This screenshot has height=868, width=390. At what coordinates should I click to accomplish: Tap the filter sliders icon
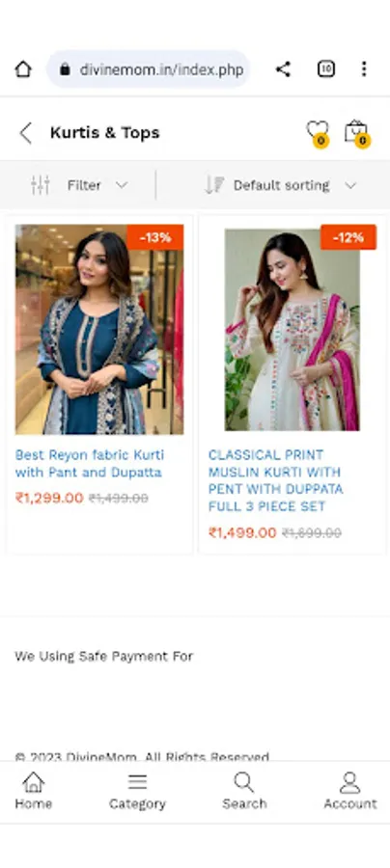(x=41, y=185)
